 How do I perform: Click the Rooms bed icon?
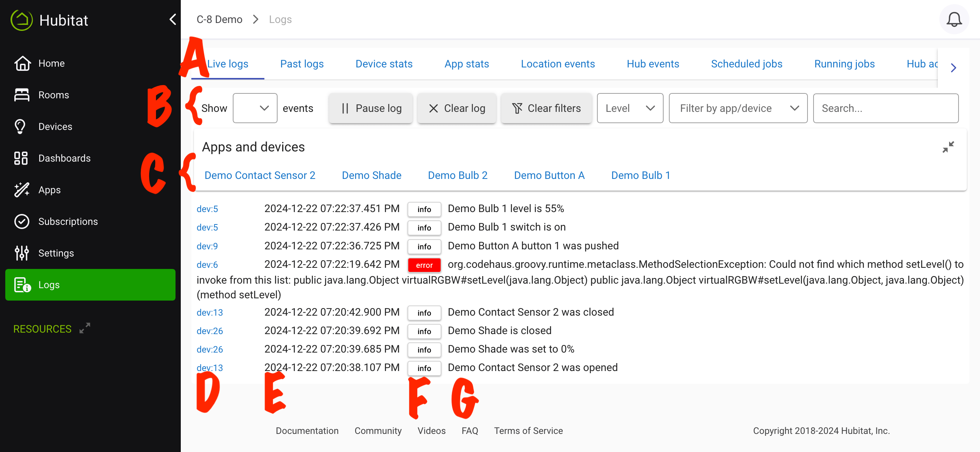[22, 95]
